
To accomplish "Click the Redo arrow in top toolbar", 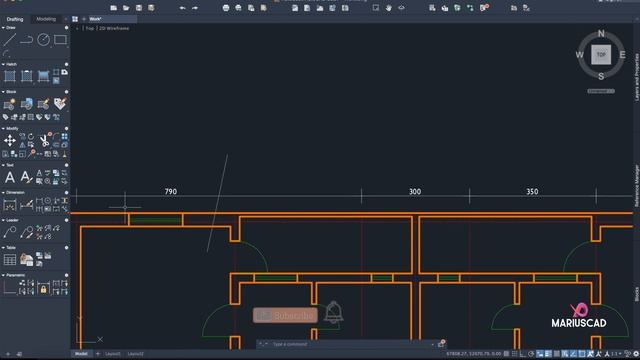I will coord(195,8).
